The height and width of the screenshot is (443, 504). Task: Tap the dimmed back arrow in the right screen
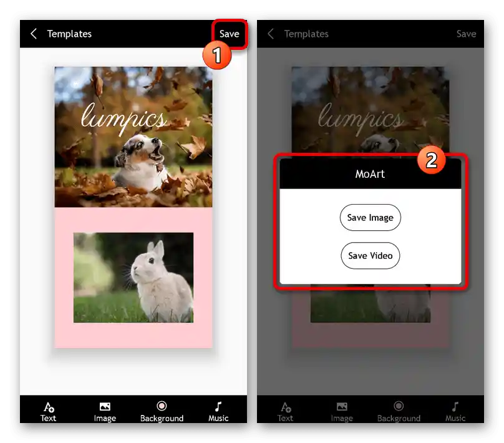(x=271, y=34)
